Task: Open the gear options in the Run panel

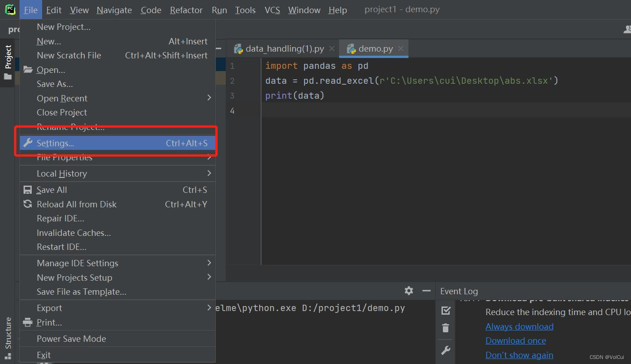Action: pos(409,291)
